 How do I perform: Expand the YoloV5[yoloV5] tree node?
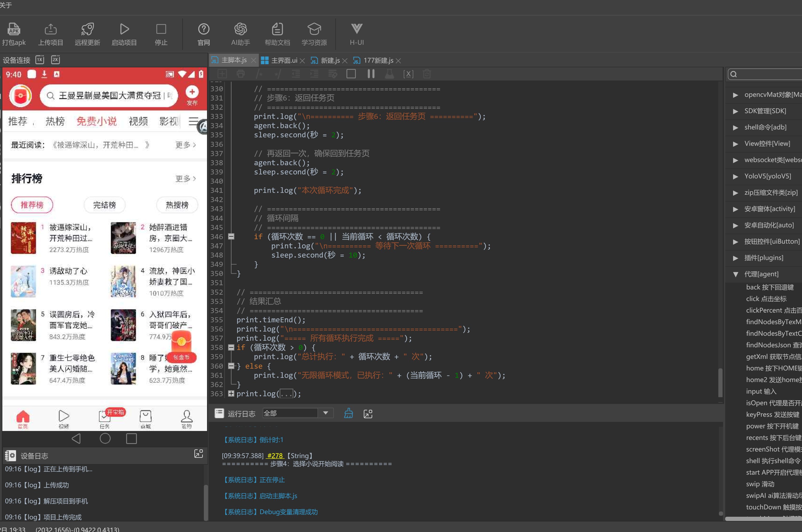pyautogui.click(x=735, y=176)
